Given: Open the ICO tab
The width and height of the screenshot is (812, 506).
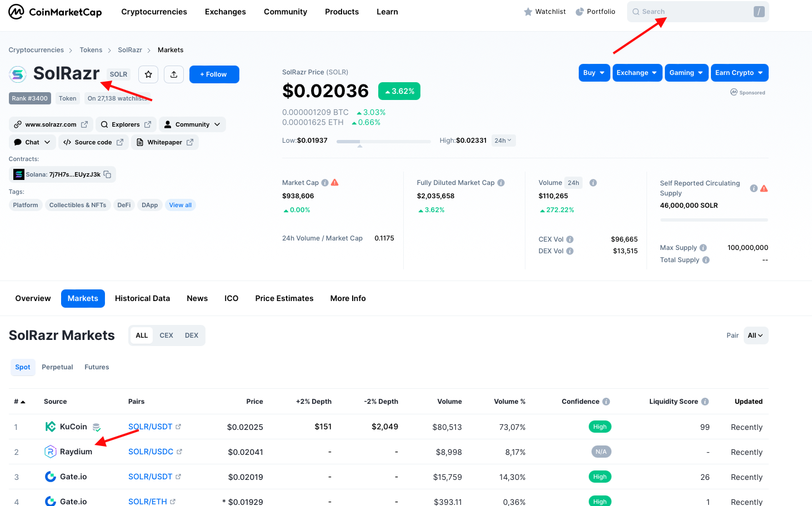Looking at the screenshot, I should 232,298.
